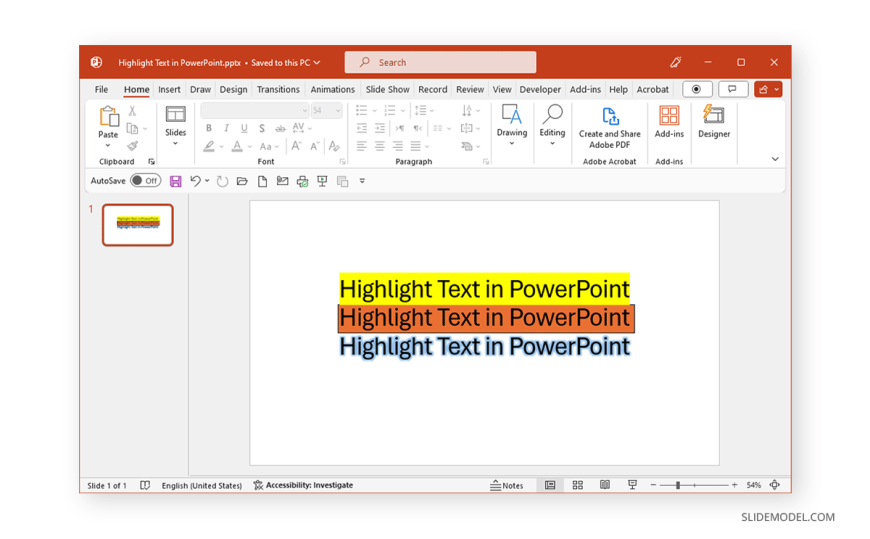The width and height of the screenshot is (870, 539).
Task: Click the Font Color letter A icon
Action: (x=237, y=146)
